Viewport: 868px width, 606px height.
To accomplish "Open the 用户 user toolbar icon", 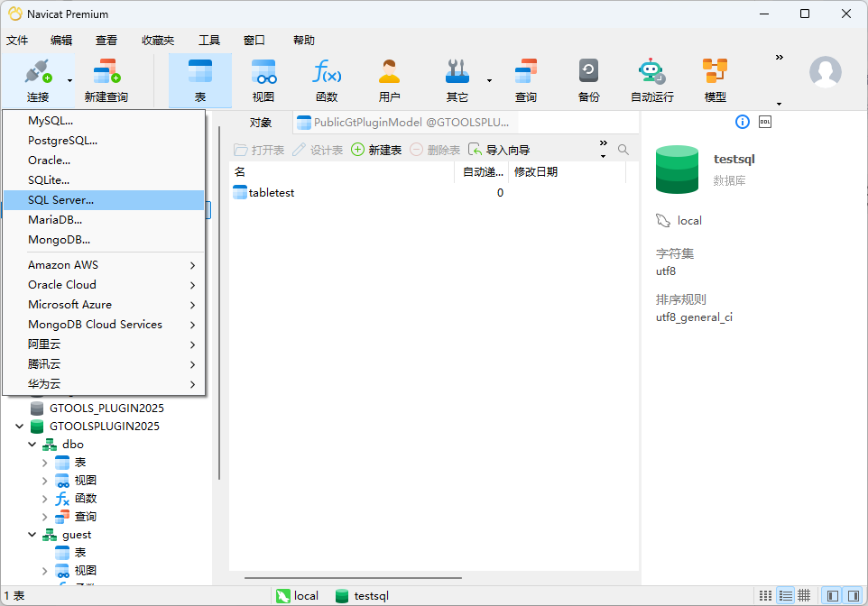I will pos(389,81).
